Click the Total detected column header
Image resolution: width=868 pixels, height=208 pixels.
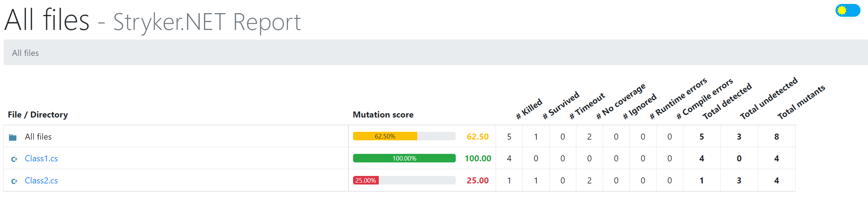[727, 101]
